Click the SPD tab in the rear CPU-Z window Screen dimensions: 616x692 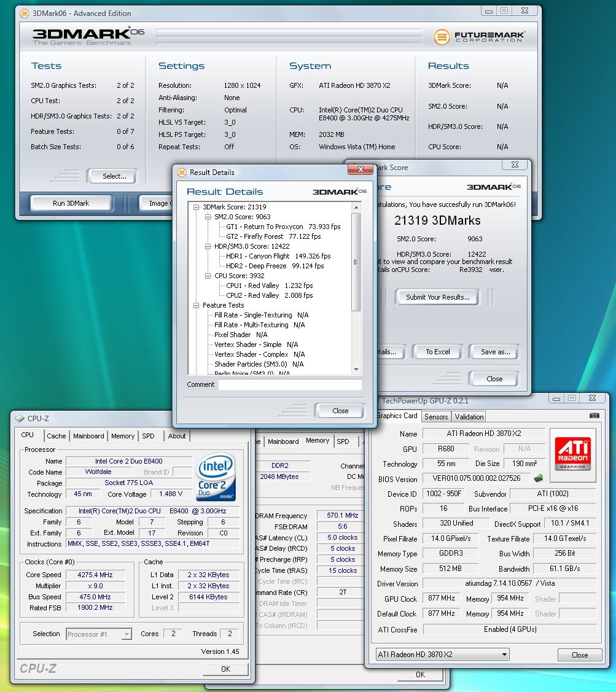click(x=343, y=441)
